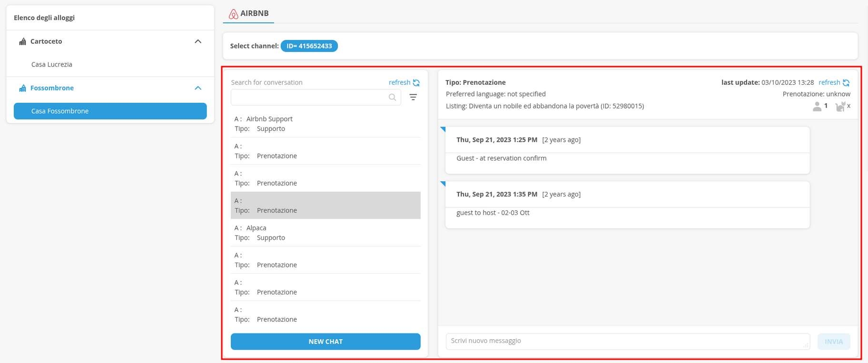Image resolution: width=868 pixels, height=363 pixels.
Task: Click refresh icon next to last update
Action: coord(846,83)
